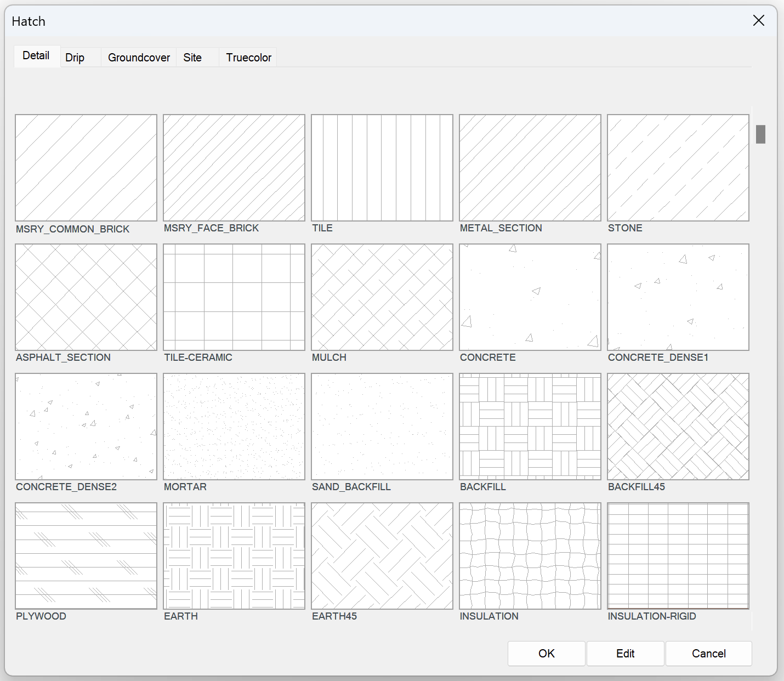Switch to the Detail tab
This screenshot has width=784, height=681.
tap(37, 56)
